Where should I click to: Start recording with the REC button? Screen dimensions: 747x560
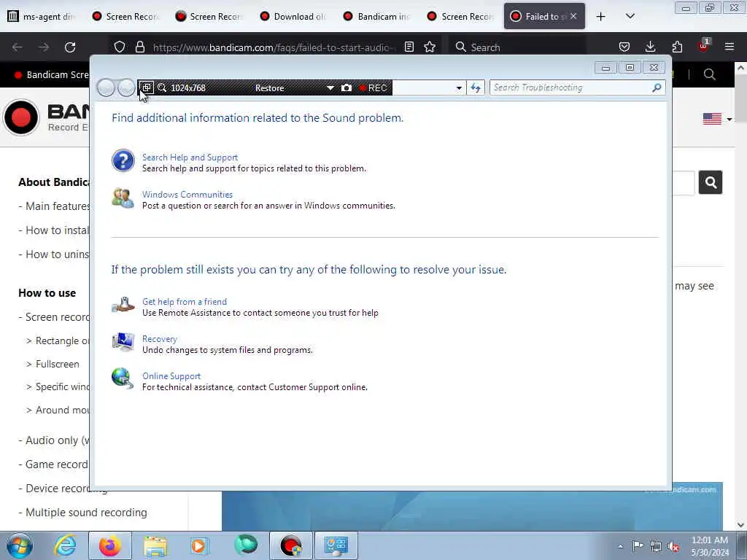[x=373, y=88]
